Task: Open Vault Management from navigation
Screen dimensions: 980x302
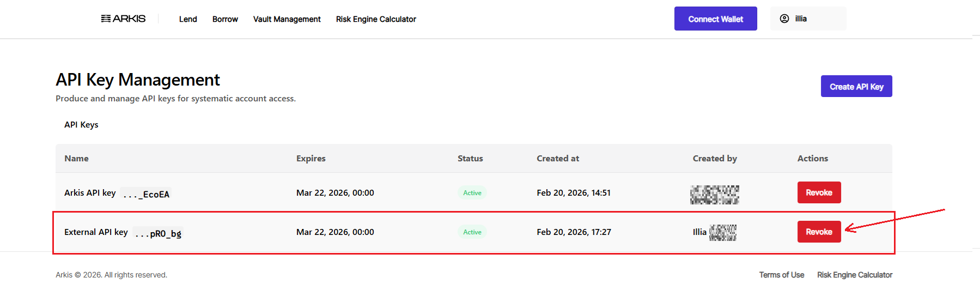Action: pos(287,19)
